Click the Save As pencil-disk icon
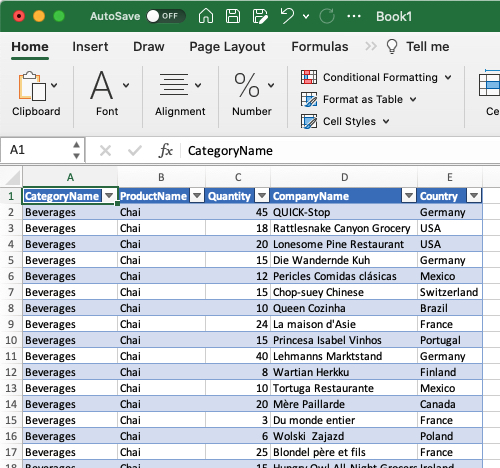Screen dimensions: 500x468 (x=260, y=16)
